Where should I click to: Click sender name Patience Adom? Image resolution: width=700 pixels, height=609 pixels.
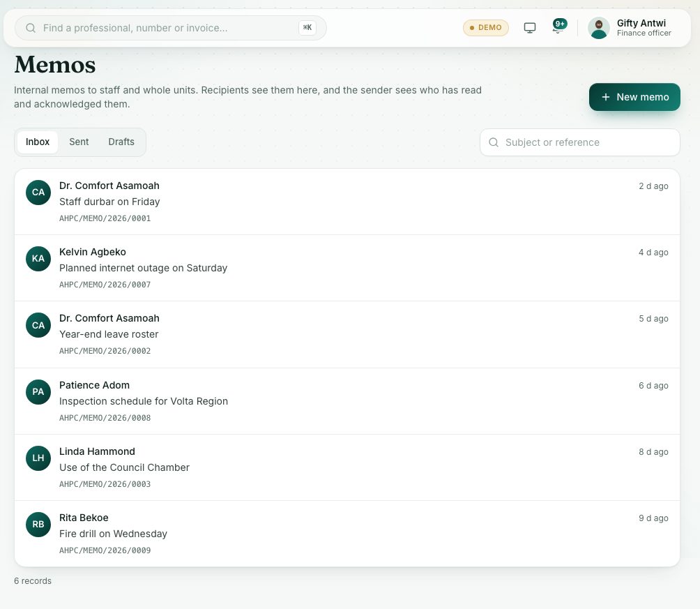tap(94, 385)
